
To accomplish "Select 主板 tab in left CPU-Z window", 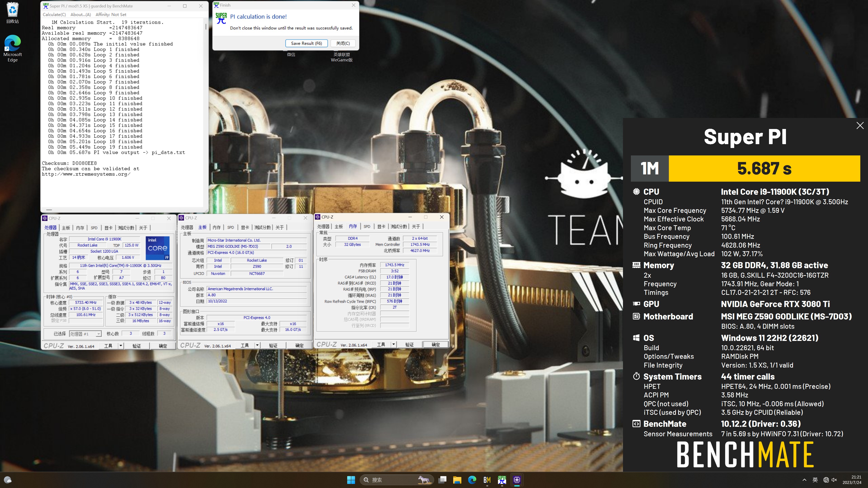I will tap(66, 228).
